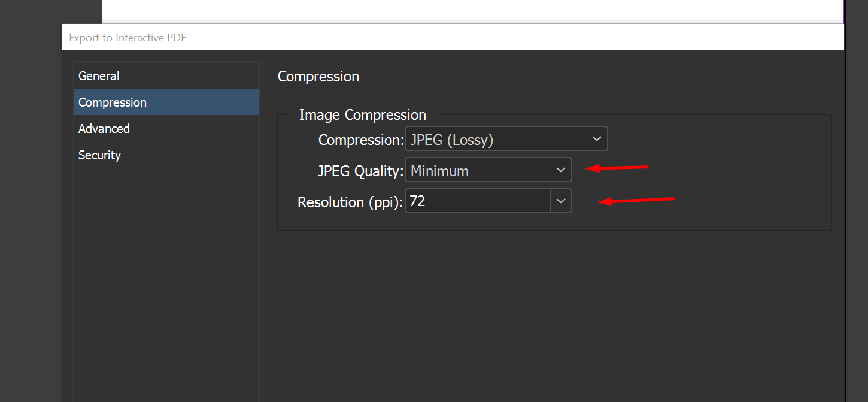Open the JPEG Quality dropdown set to Minimum
This screenshot has height=402, width=868.
[479, 170]
